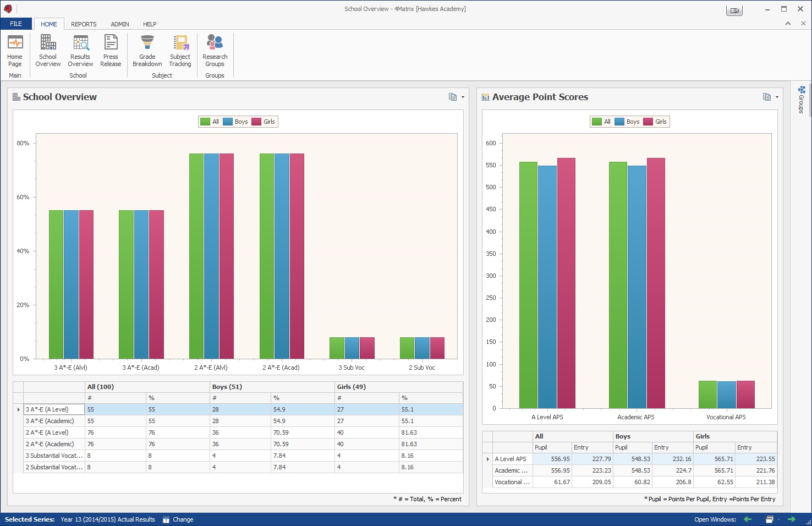Viewport: 812px width, 526px height.
Task: Click the Groups side panel icon
Action: [802, 99]
